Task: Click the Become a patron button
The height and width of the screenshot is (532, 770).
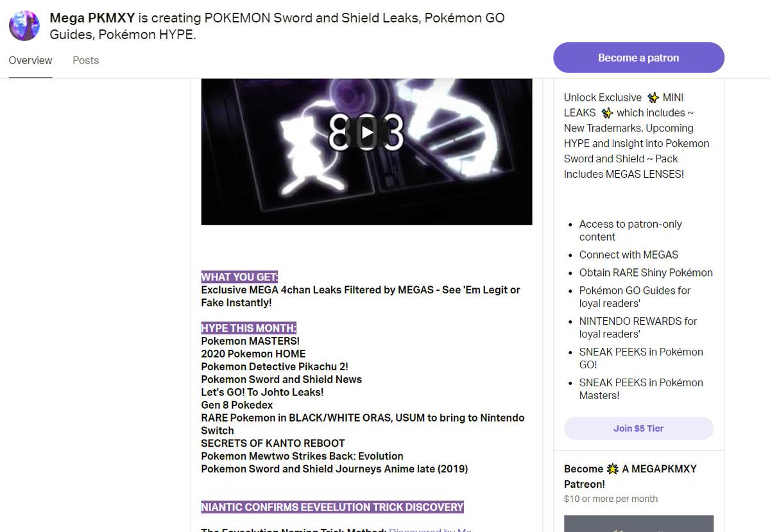Action: [x=638, y=58]
